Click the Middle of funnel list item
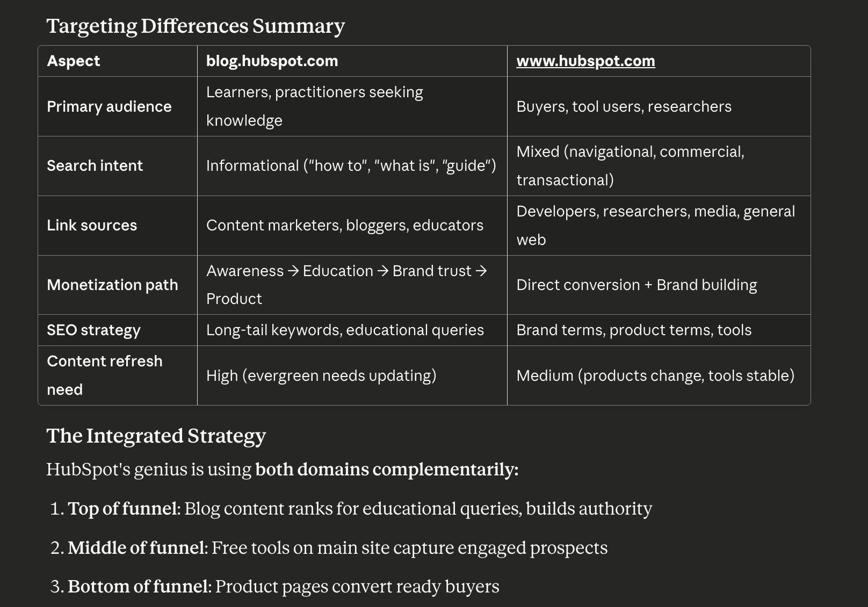 337,548
